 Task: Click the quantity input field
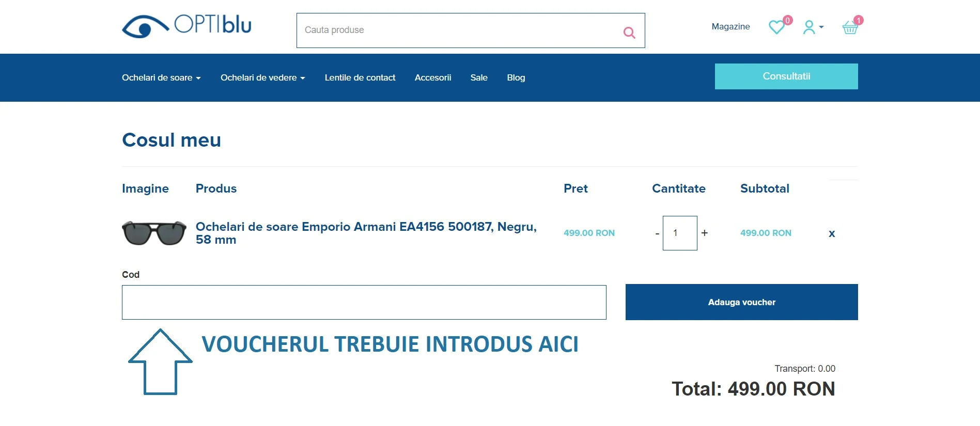coord(680,233)
